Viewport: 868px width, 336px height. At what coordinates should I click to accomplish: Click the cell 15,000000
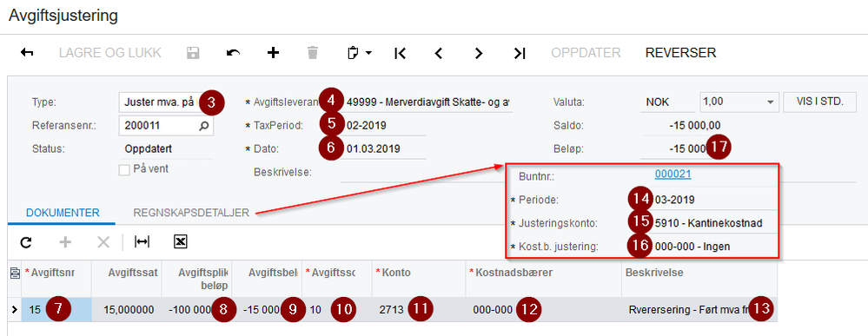click(x=127, y=309)
